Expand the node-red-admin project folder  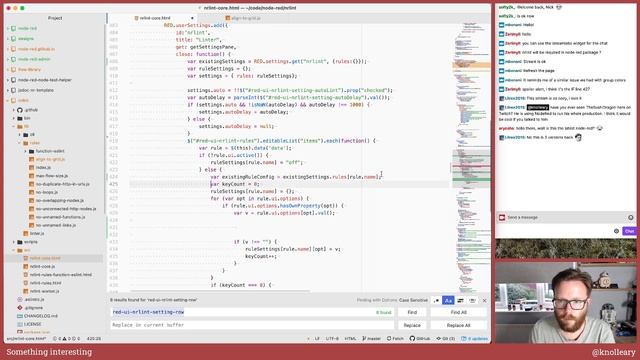(x=8, y=59)
